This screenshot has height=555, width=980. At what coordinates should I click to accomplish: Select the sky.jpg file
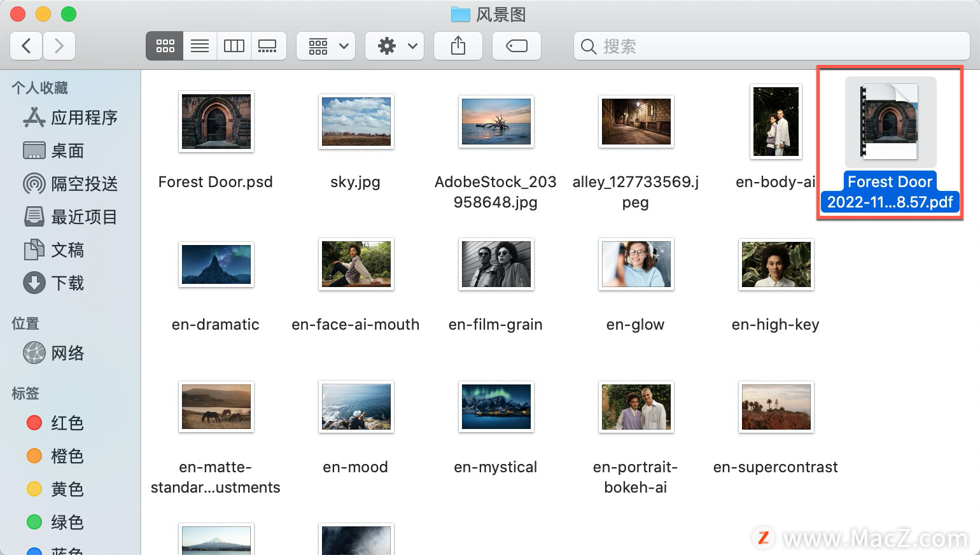[356, 121]
